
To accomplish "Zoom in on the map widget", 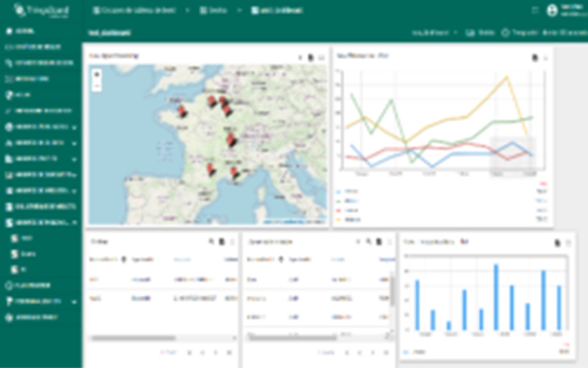I will click(x=97, y=74).
